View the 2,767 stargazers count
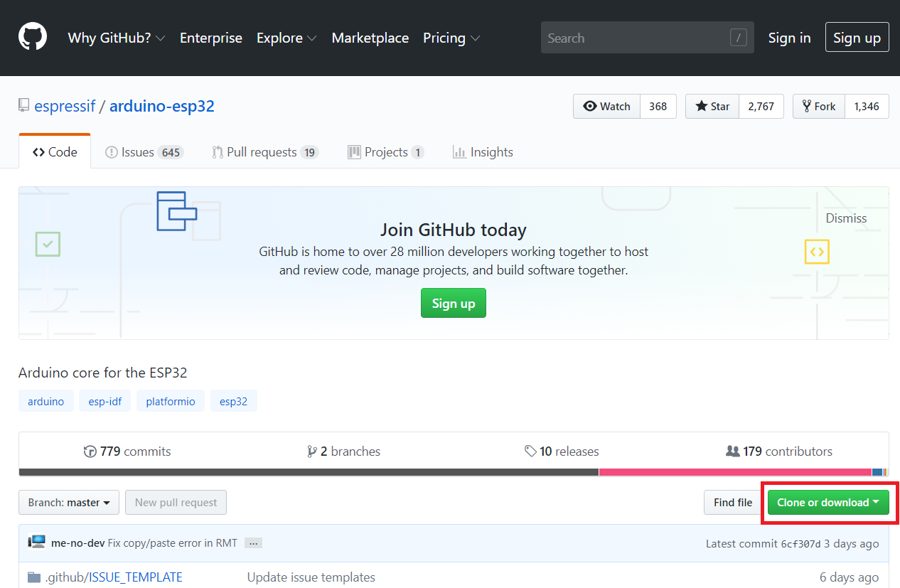This screenshot has width=900, height=588. 761,106
